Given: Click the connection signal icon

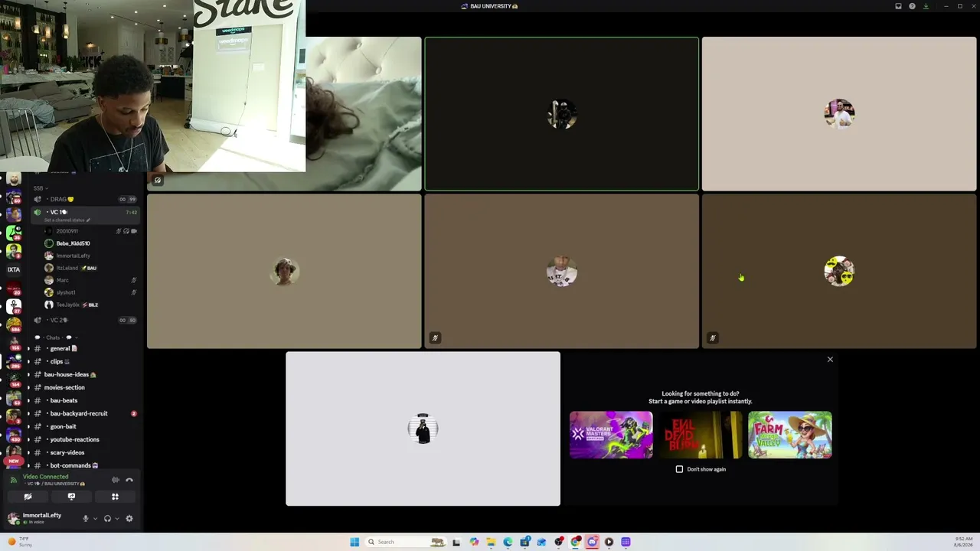Looking at the screenshot, I should tap(13, 480).
